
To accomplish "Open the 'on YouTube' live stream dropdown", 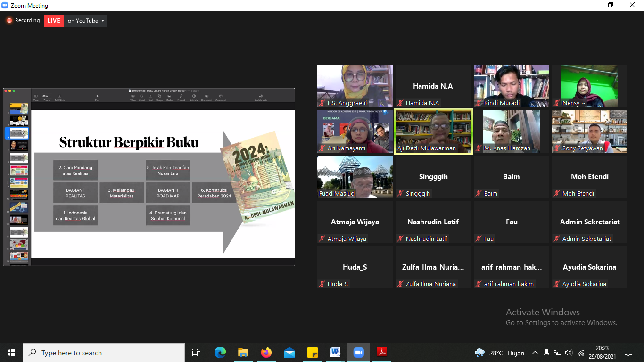I will [x=86, y=21].
